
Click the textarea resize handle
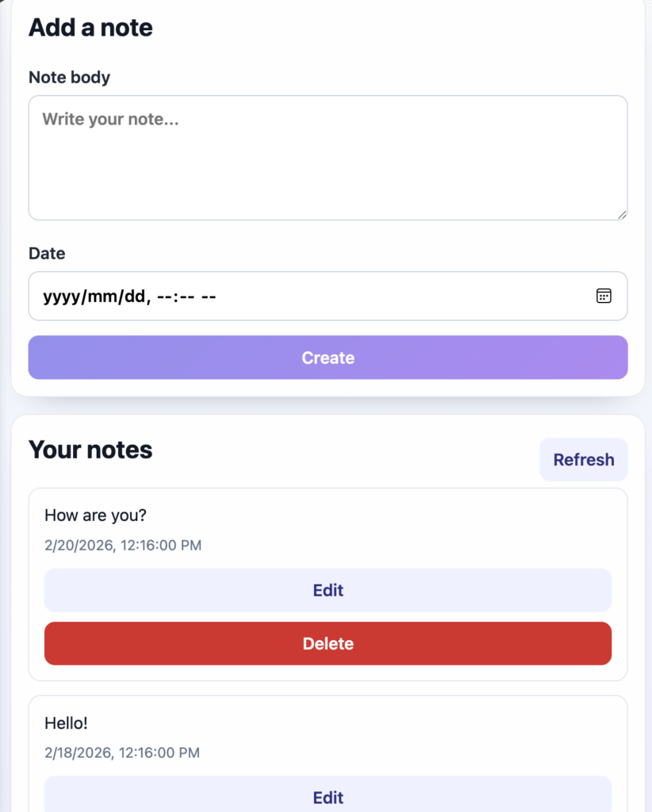(x=622, y=214)
